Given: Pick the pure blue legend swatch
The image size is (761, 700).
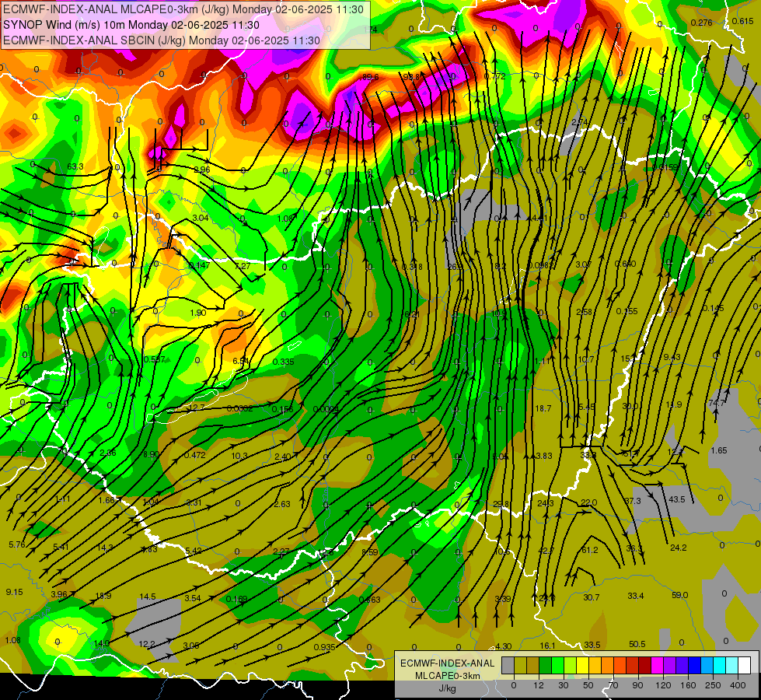Looking at the screenshot, I should [694, 666].
